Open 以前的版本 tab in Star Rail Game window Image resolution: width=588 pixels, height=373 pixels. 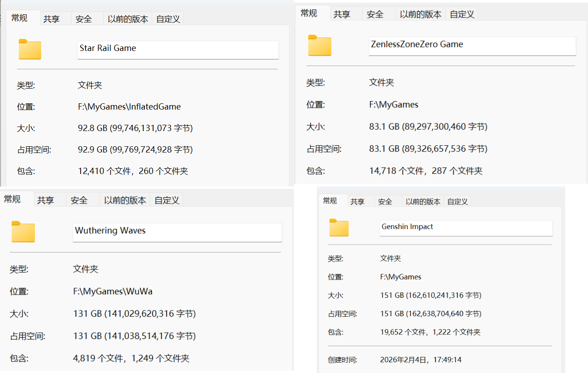tap(128, 19)
